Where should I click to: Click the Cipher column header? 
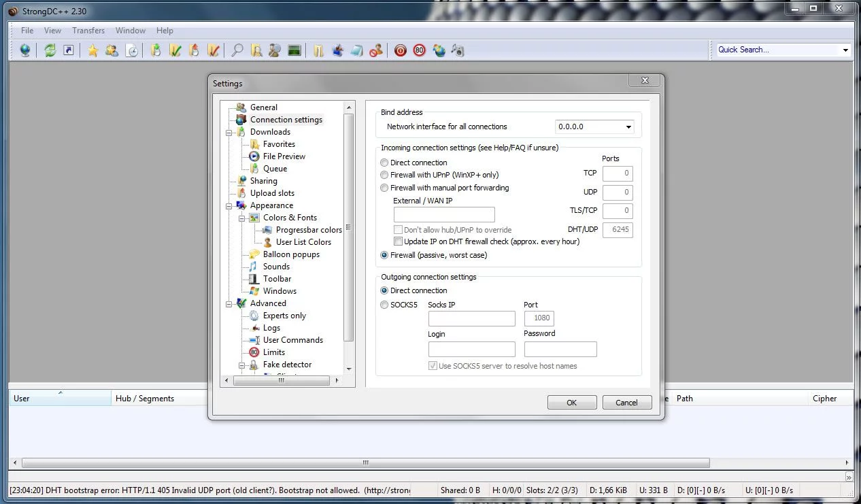pyautogui.click(x=824, y=399)
